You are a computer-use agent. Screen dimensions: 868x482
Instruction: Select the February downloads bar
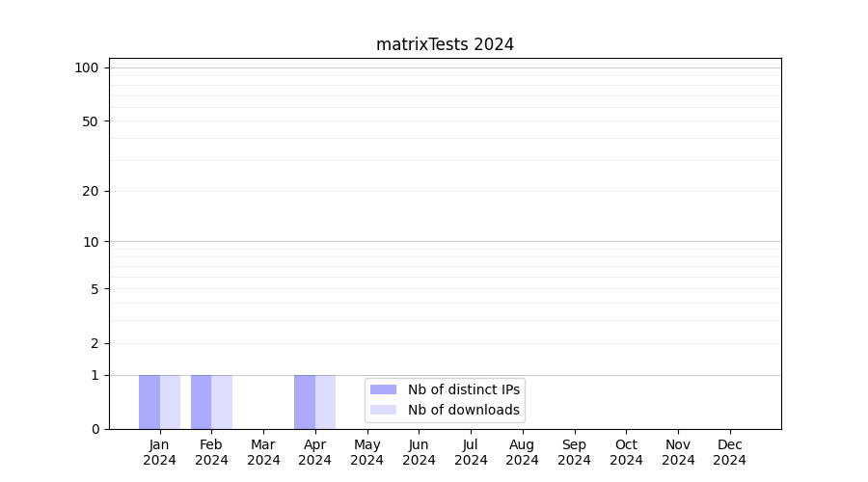point(222,402)
